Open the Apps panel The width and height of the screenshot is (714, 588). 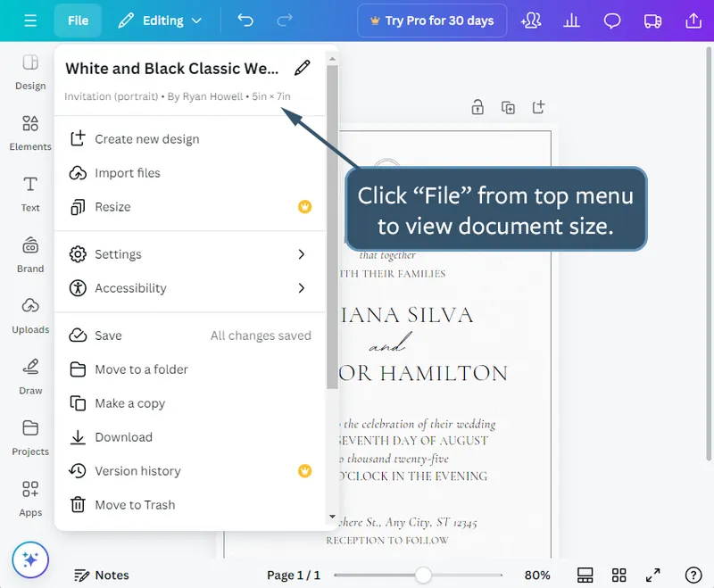click(29, 499)
